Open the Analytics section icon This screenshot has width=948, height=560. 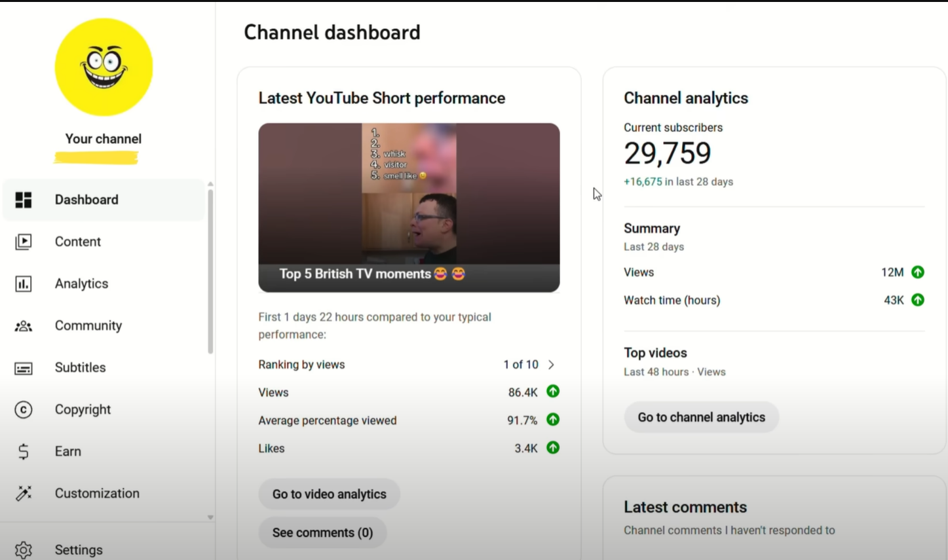point(24,284)
